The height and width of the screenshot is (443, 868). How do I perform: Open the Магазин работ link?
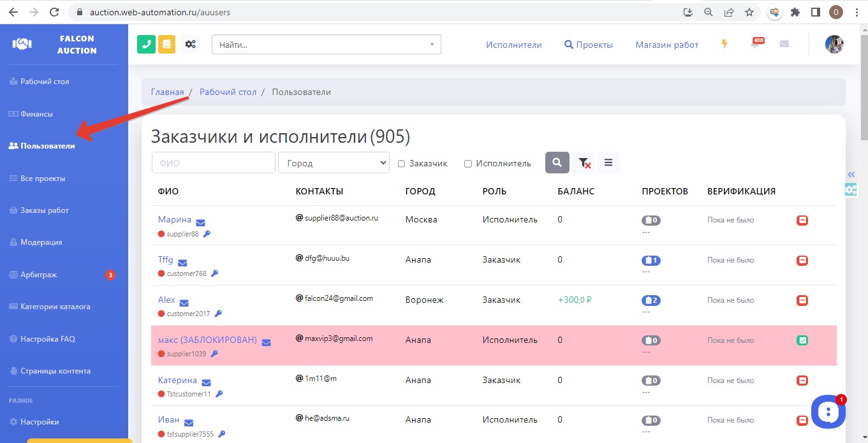pos(666,45)
